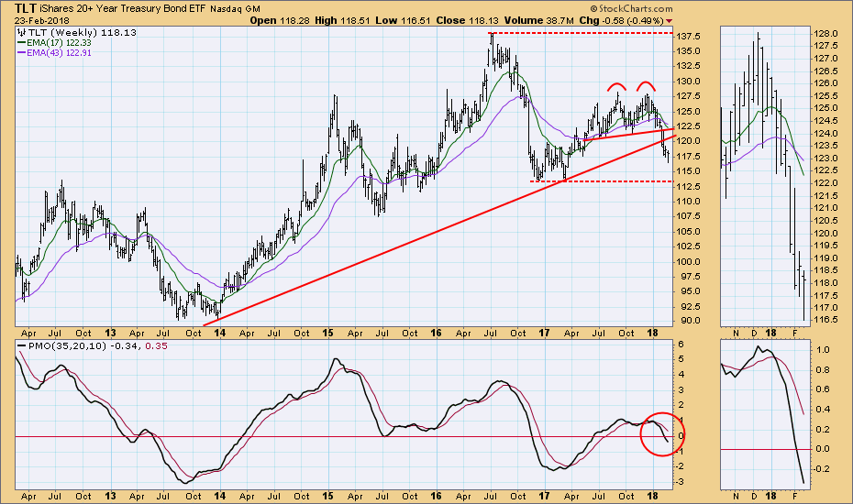
Task: Click the TLT ticker symbol in the title
Action: [x=25, y=7]
